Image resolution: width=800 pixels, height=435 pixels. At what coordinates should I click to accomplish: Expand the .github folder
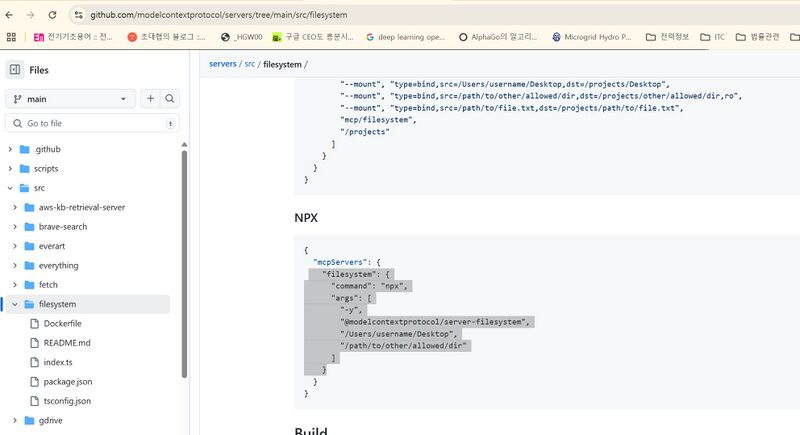11,149
